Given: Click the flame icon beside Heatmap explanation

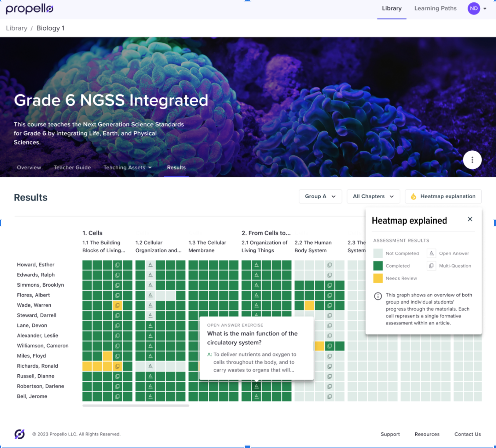Looking at the screenshot, I should 414,196.
